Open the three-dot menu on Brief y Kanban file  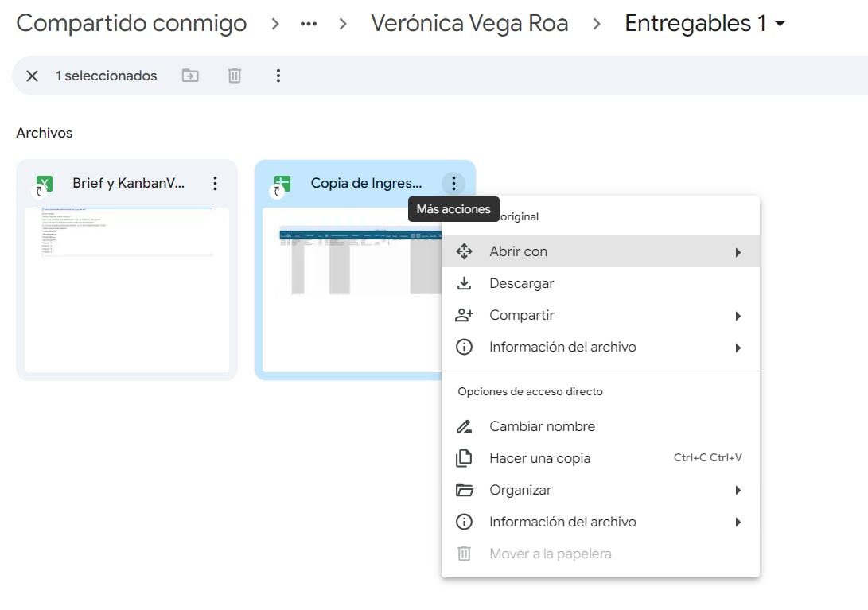click(x=215, y=184)
